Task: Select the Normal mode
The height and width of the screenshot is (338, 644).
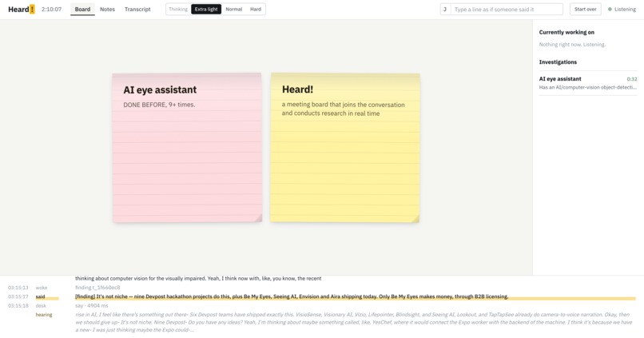Action: [x=233, y=9]
